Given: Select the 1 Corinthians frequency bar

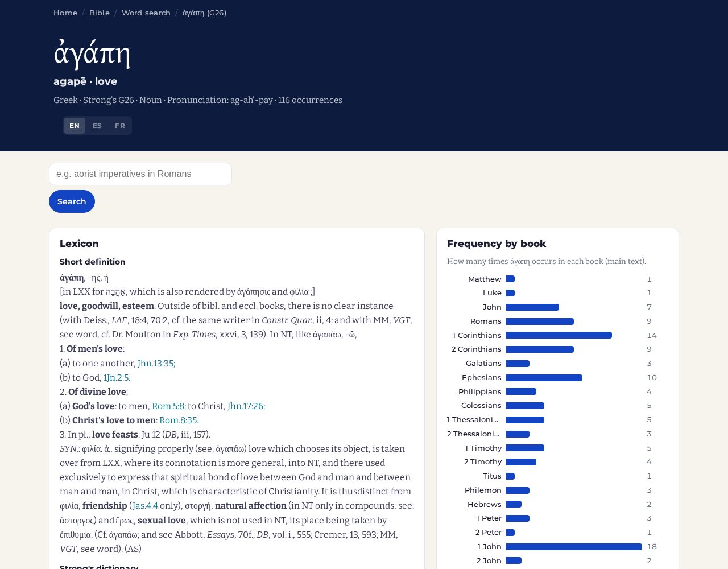Looking at the screenshot, I should coord(559,335).
